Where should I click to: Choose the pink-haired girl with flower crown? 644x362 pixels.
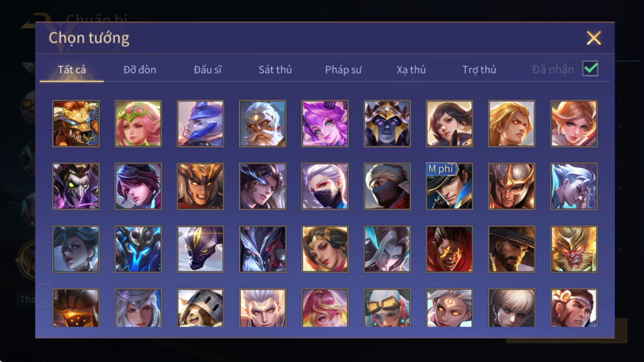[x=138, y=124]
